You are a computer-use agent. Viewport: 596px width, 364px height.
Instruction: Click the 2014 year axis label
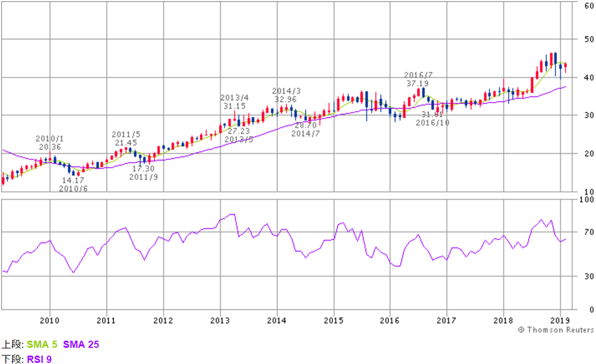tap(276, 321)
